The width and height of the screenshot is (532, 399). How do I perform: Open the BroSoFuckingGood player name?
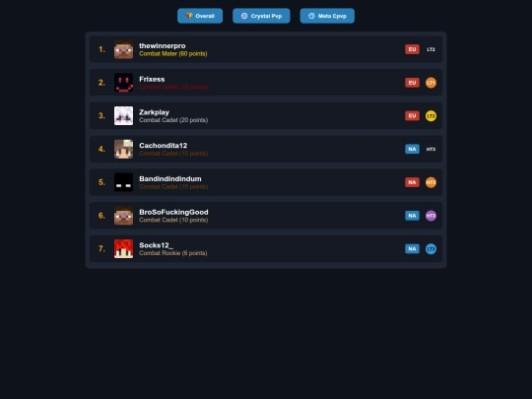pos(173,212)
